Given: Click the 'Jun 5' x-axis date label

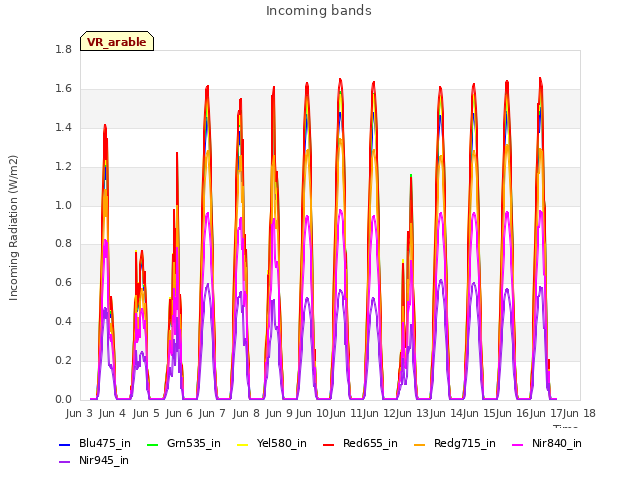Looking at the screenshot, I should click(x=146, y=413).
